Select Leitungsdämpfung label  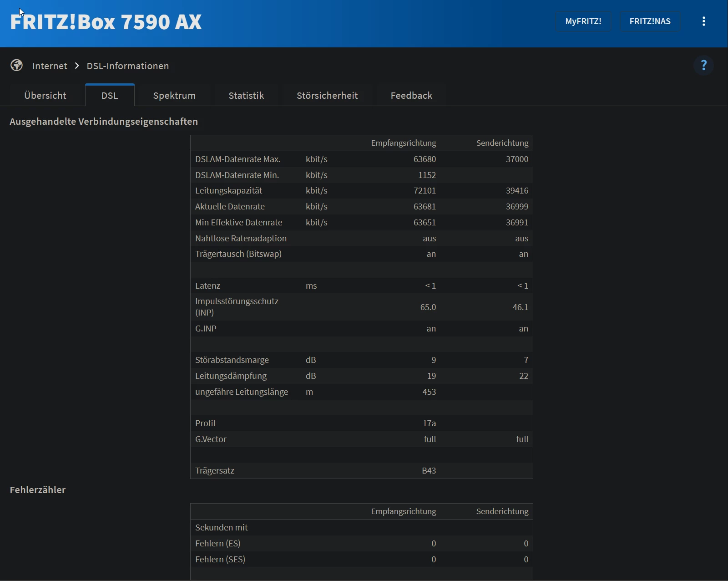[231, 376]
